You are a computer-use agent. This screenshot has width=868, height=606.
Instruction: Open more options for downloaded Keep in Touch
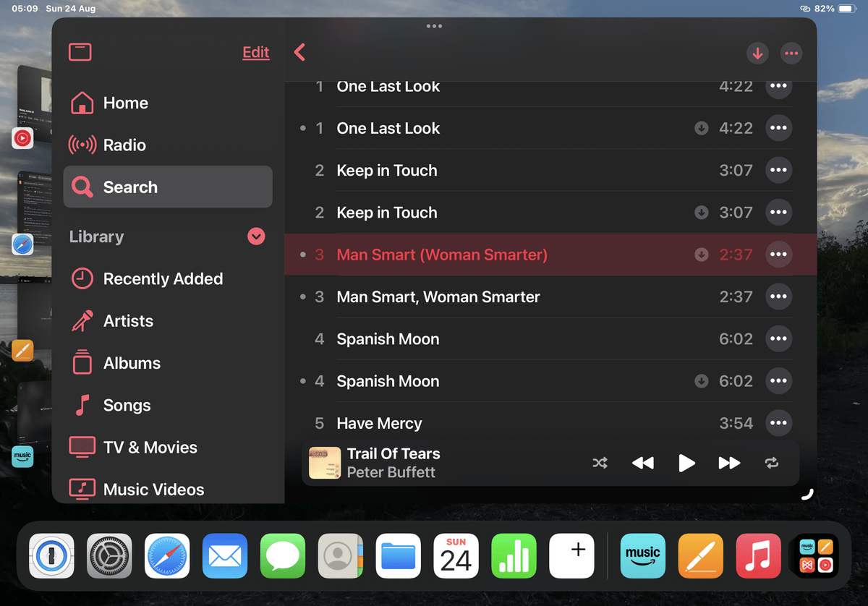coord(778,213)
